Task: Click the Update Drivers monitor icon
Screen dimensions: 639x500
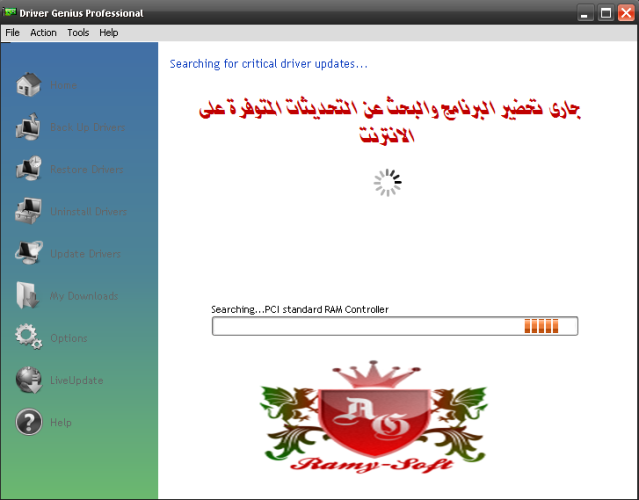Action: point(29,253)
